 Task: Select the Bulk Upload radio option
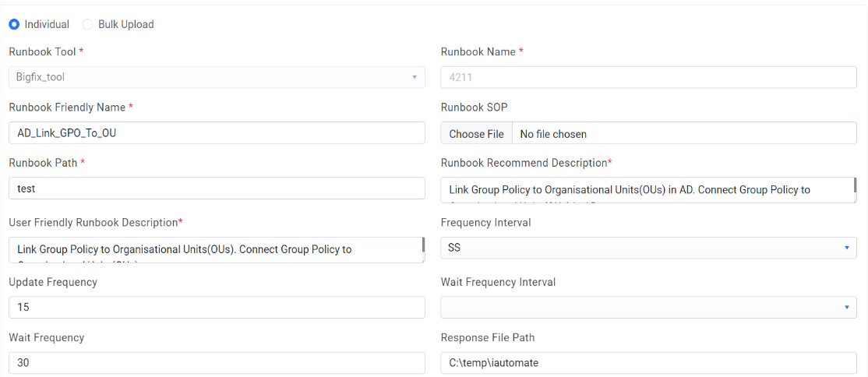pyautogui.click(x=88, y=24)
